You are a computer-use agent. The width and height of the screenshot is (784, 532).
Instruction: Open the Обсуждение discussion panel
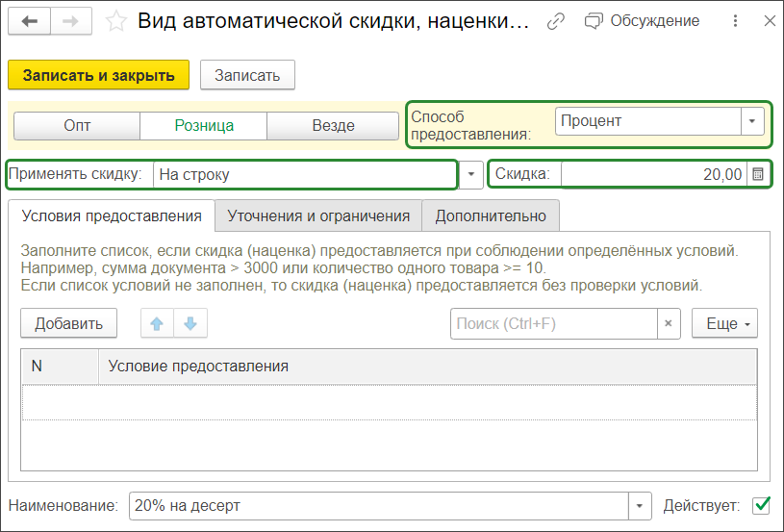[x=642, y=21]
